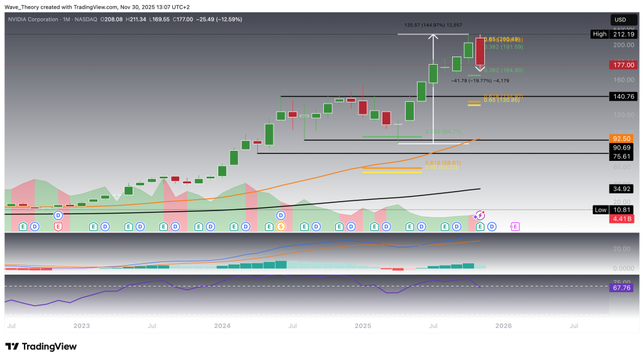Select the Low 10.81 price label
Screen dimensions: 644x360
pyautogui.click(x=611, y=210)
